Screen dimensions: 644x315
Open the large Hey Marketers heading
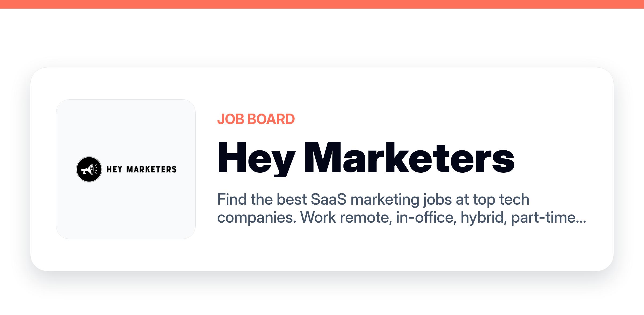point(366,158)
